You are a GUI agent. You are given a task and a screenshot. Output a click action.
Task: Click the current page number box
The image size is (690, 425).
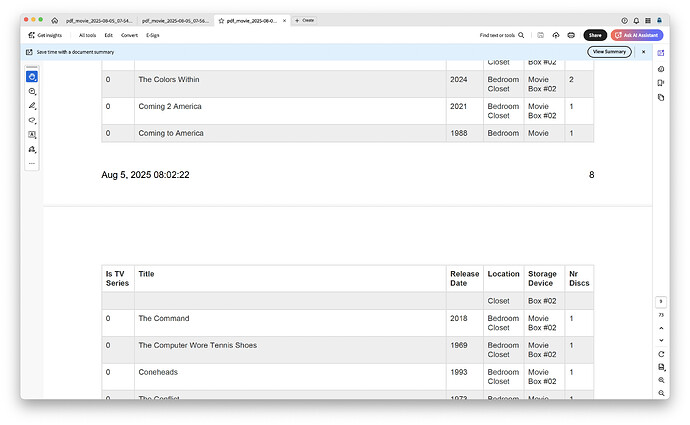661,302
